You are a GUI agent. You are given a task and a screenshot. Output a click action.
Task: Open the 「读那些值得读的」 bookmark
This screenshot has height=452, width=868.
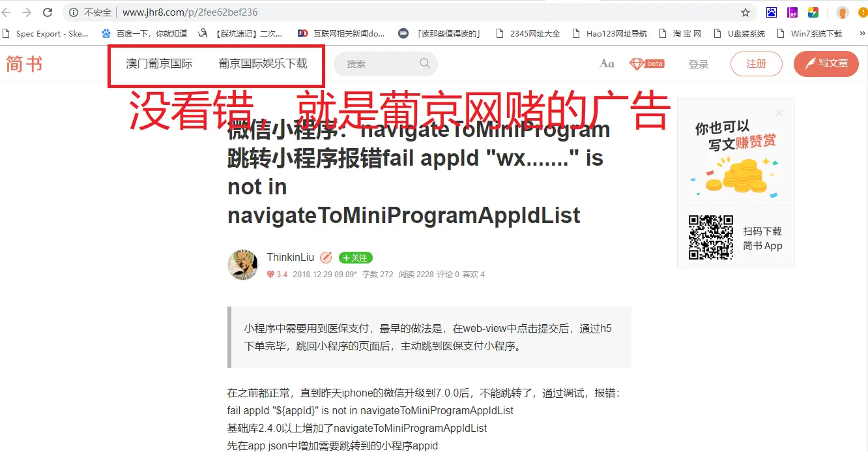[x=440, y=33]
